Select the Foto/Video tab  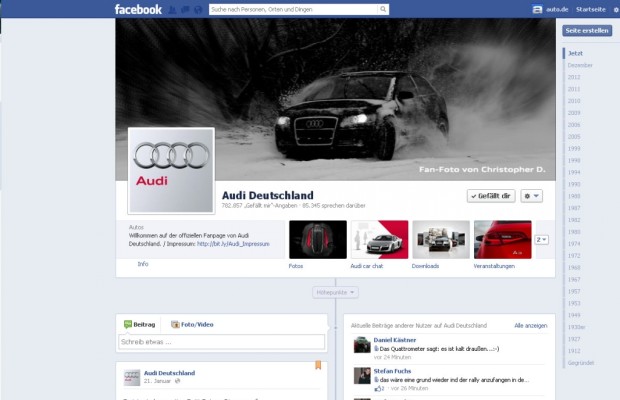(x=193, y=325)
